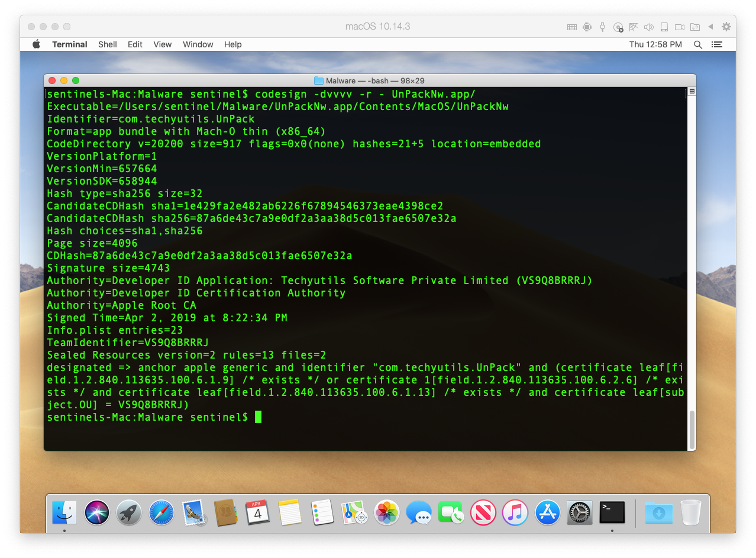
Task: Launch Siri from the Dock
Action: tap(96, 512)
